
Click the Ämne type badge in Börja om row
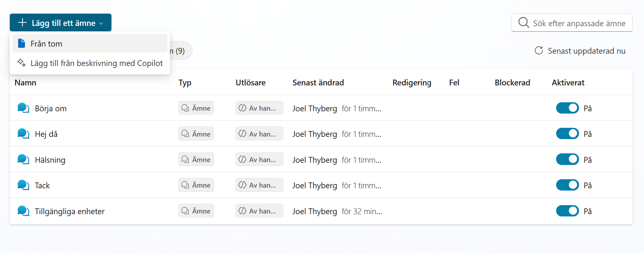pyautogui.click(x=196, y=108)
